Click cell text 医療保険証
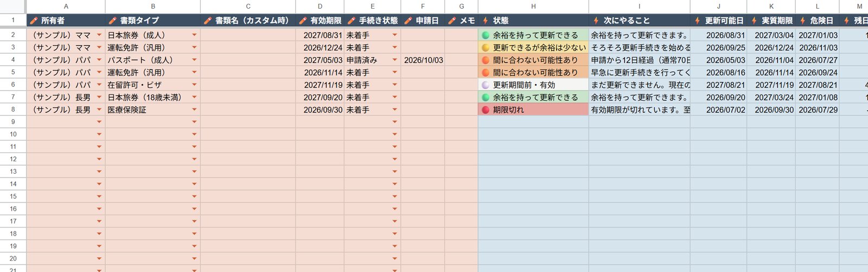 coord(127,110)
